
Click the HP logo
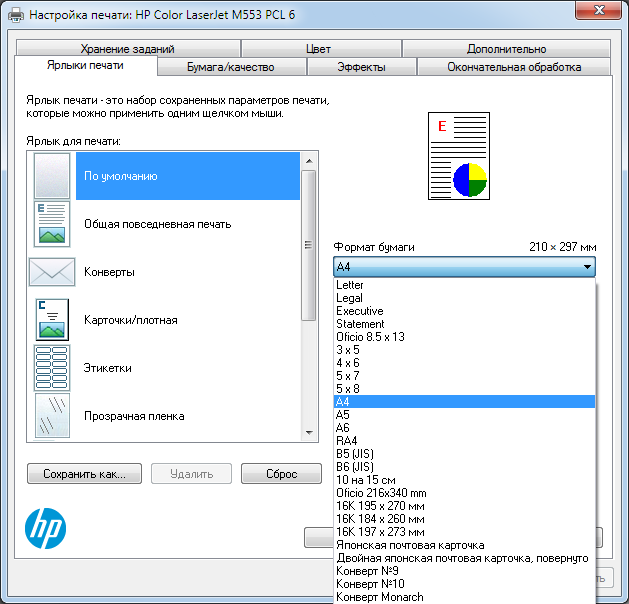pos(45,528)
